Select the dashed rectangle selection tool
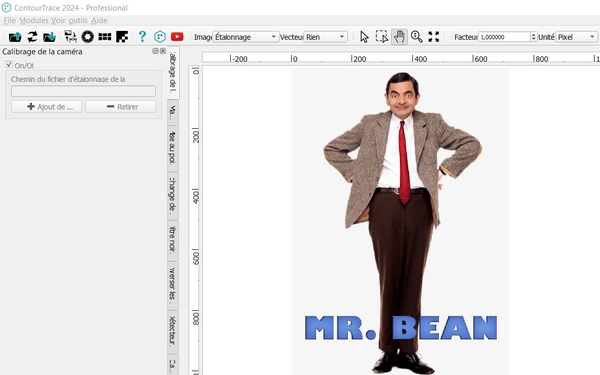Screen dimensions: 600x375 coord(382,37)
